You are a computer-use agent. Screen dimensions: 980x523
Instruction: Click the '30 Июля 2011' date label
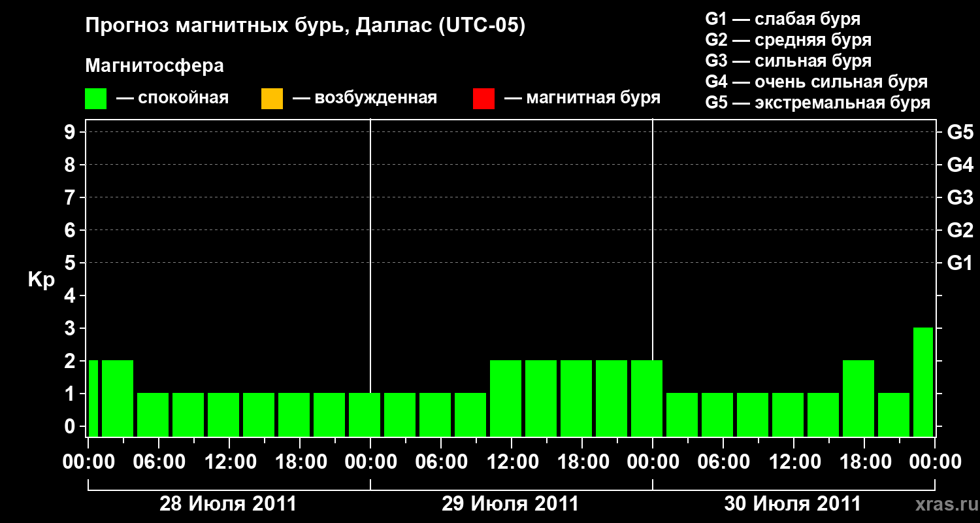click(x=792, y=504)
